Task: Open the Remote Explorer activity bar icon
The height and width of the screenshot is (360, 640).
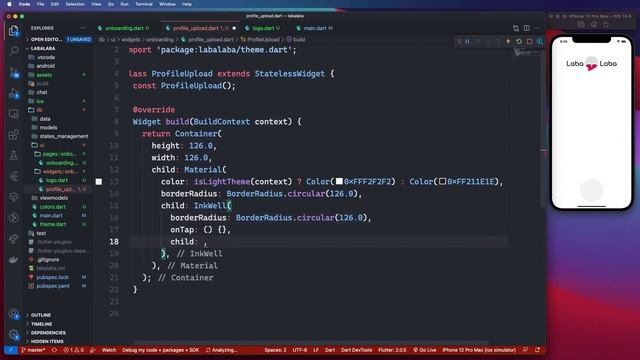Action: point(13,114)
